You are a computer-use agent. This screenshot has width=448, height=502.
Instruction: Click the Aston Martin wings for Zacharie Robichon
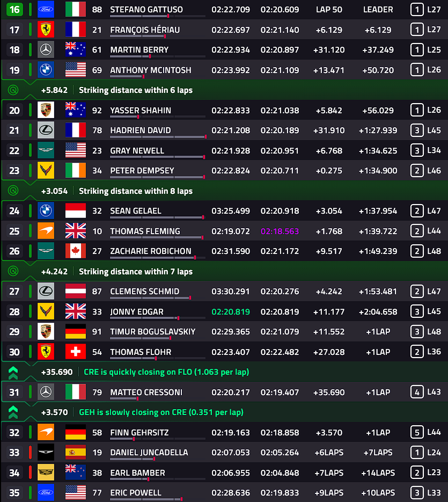[x=46, y=251]
